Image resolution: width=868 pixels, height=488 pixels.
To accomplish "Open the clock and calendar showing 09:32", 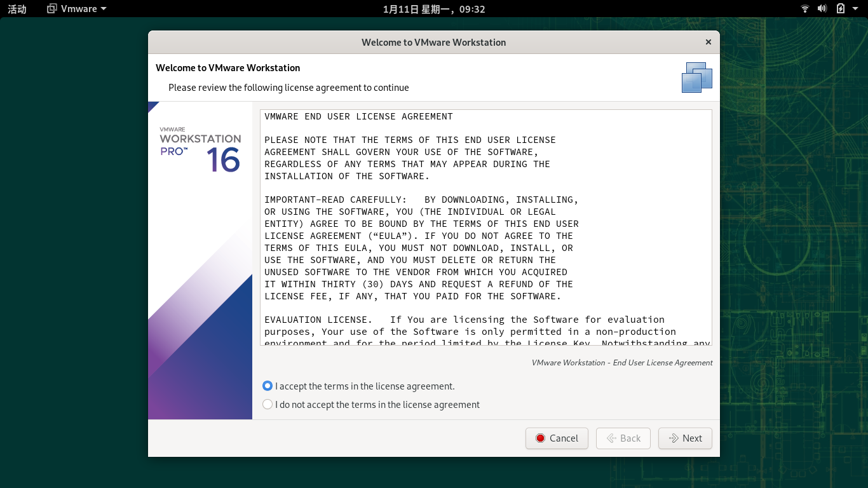I will point(434,9).
